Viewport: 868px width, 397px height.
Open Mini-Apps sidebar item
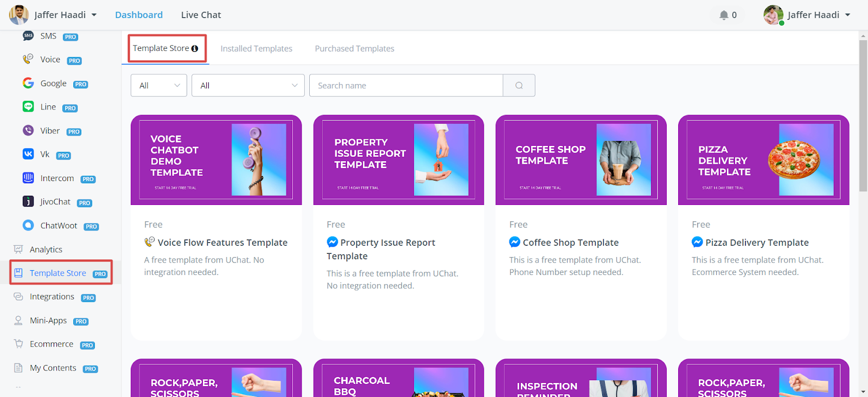48,321
